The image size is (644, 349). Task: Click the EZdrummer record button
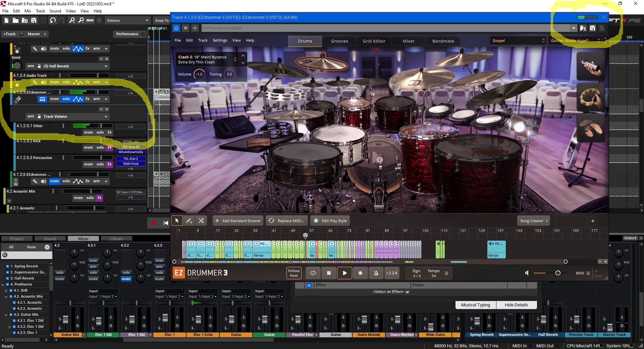360,273
